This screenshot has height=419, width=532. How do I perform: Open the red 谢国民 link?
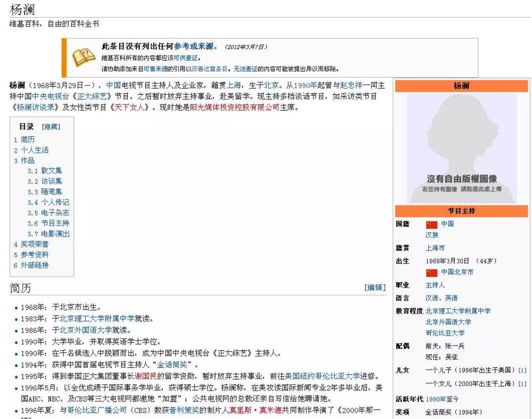[x=146, y=376]
